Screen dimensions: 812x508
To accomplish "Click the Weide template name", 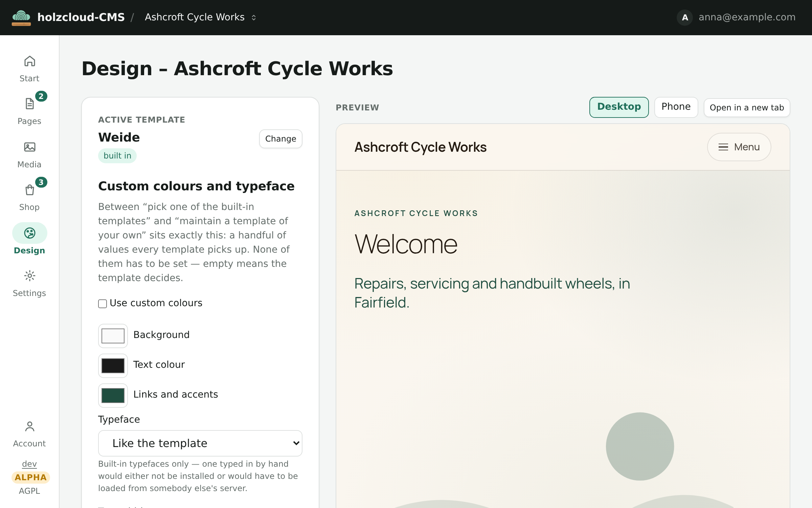I will (x=119, y=137).
